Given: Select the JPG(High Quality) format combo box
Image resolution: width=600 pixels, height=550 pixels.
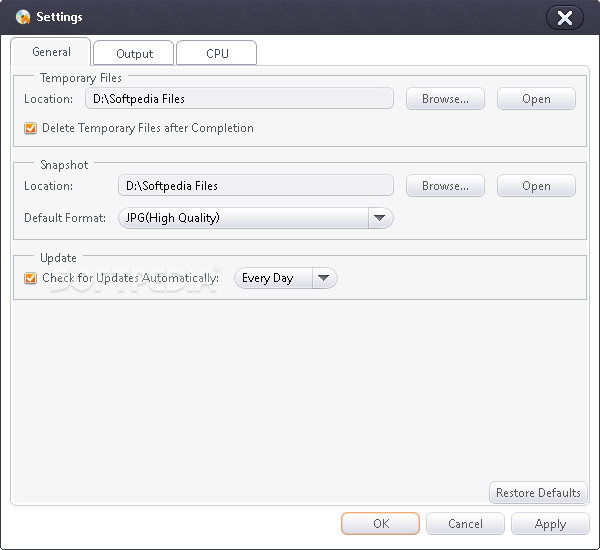Looking at the screenshot, I should 242,218.
